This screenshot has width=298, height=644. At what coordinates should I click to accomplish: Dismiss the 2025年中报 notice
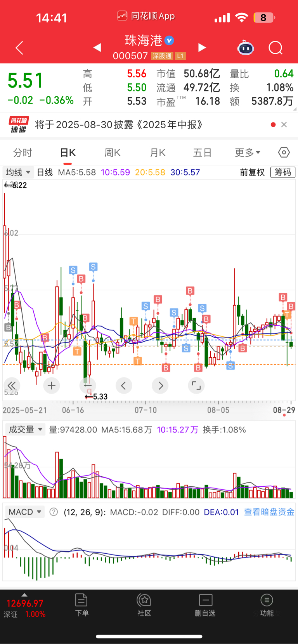click(x=284, y=124)
